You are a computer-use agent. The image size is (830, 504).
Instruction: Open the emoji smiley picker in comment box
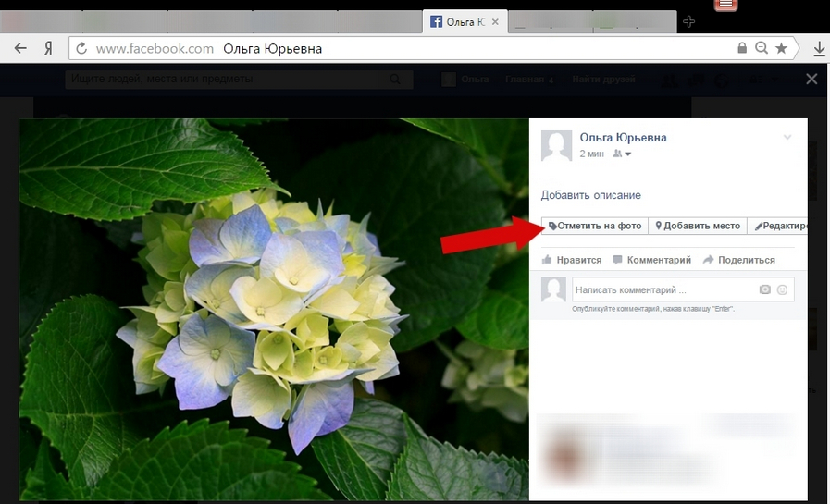782,289
